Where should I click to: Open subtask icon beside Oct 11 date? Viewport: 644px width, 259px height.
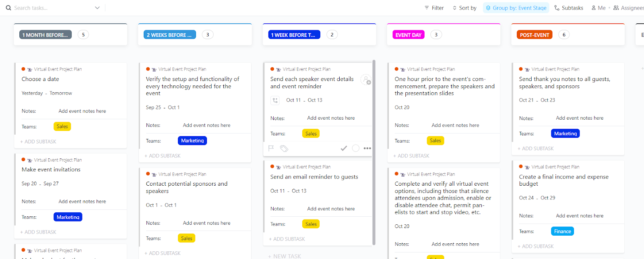click(275, 100)
